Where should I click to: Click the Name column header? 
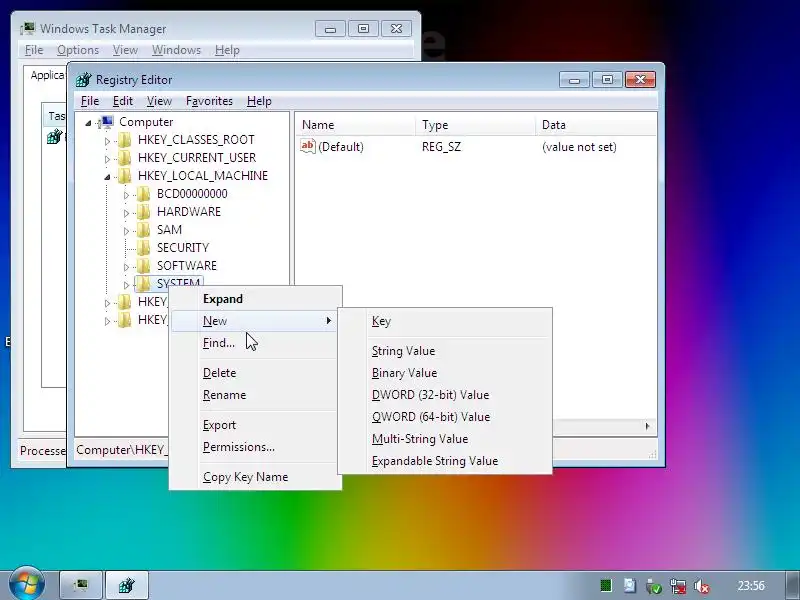(x=356, y=125)
